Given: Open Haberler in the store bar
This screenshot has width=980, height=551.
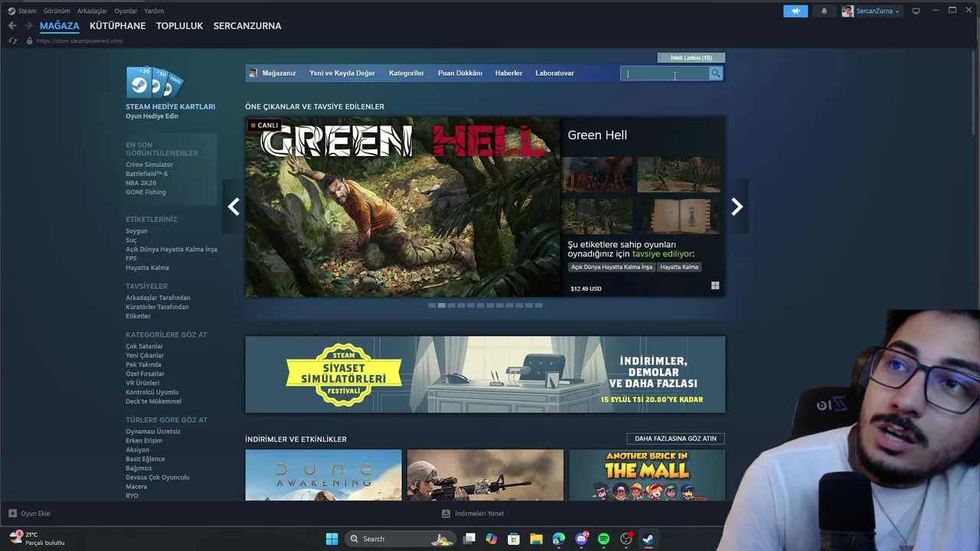Looking at the screenshot, I should pos(508,73).
